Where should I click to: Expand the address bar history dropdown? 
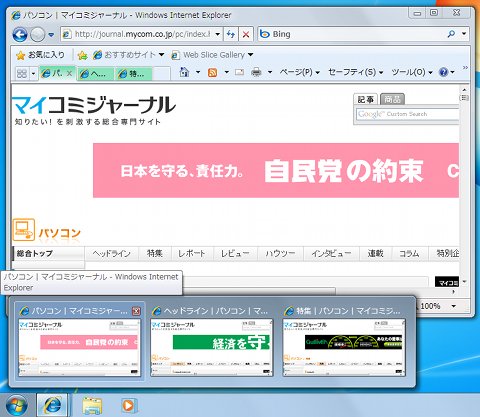pos(217,34)
